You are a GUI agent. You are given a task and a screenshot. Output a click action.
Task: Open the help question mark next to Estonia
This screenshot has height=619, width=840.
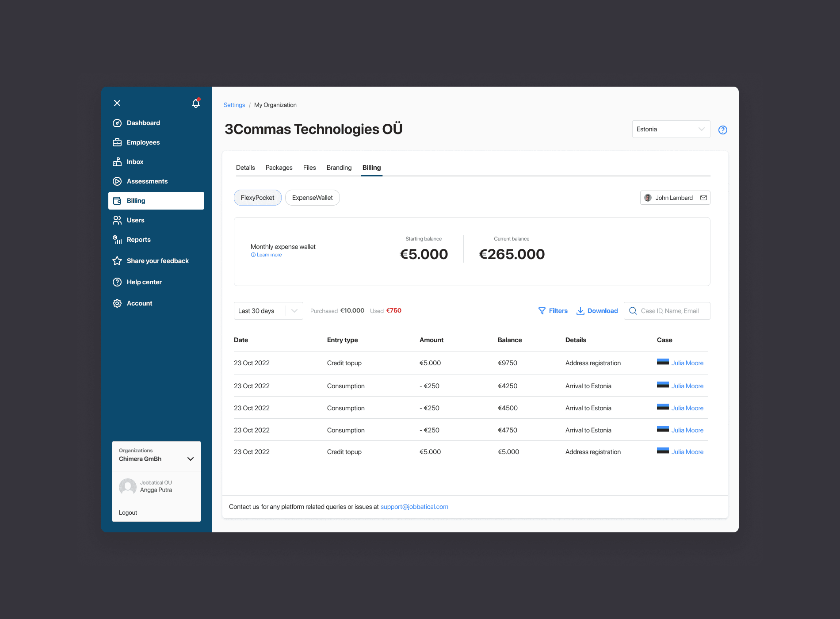(x=723, y=130)
